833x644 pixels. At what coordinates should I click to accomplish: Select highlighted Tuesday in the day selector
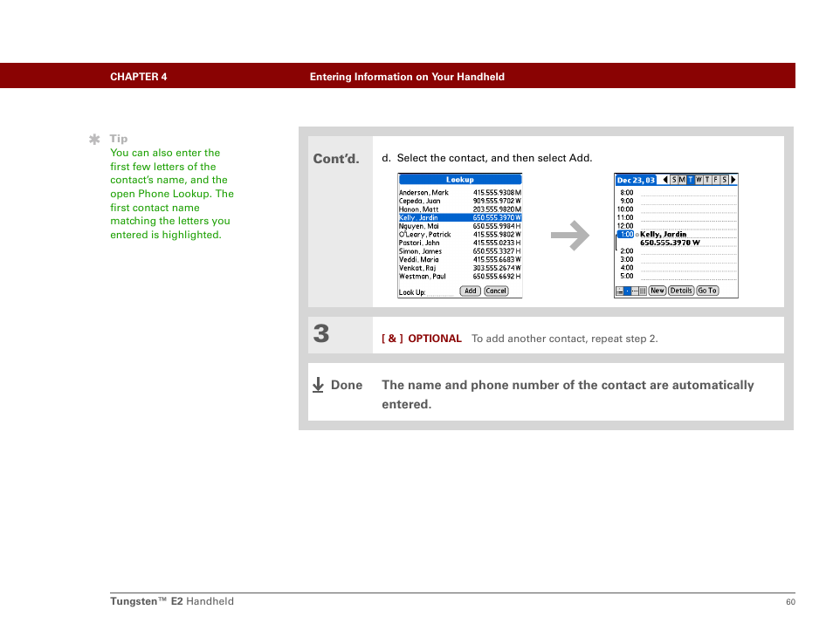(x=691, y=180)
